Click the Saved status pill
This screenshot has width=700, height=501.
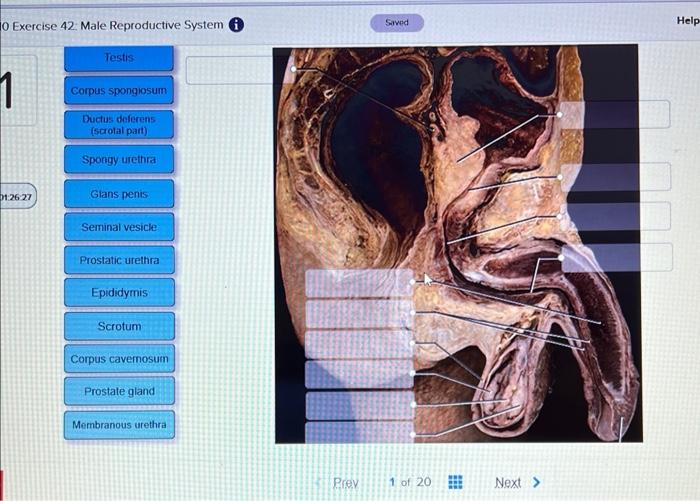click(x=397, y=22)
